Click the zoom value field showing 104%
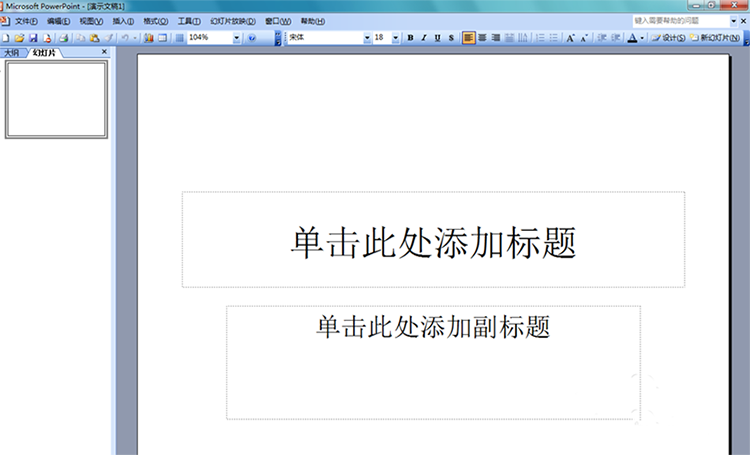Viewport: 750px width, 455px height. click(x=210, y=38)
